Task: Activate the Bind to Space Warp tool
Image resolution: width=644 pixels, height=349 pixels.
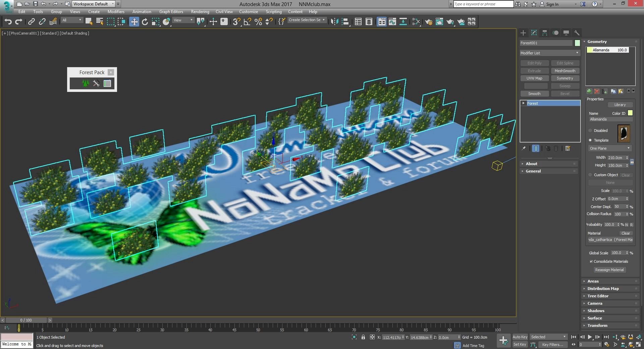Action: (x=53, y=22)
